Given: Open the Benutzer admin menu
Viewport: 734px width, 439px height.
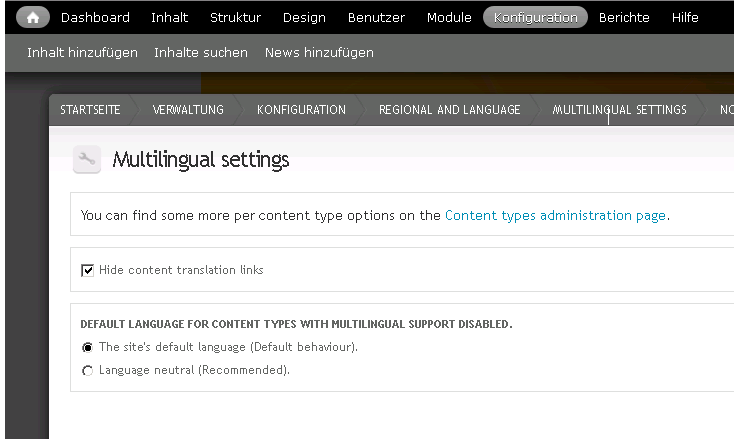Looking at the screenshot, I should (x=376, y=17).
